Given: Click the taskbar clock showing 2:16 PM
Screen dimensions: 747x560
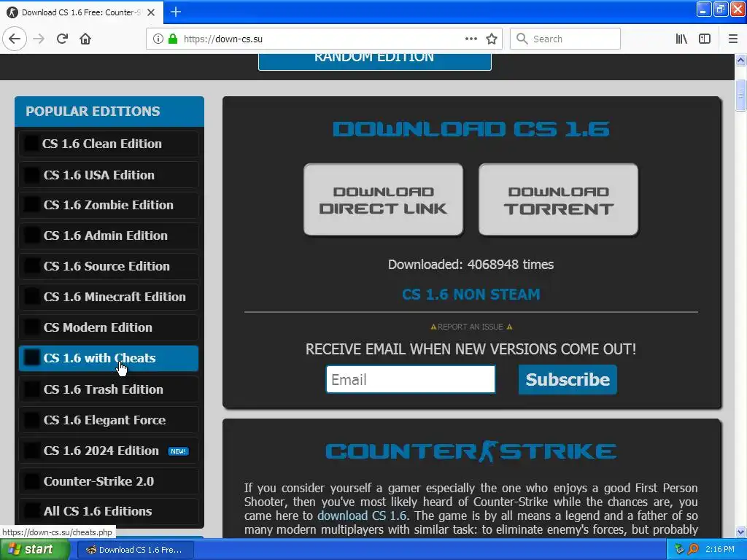Looking at the screenshot, I should (719, 549).
